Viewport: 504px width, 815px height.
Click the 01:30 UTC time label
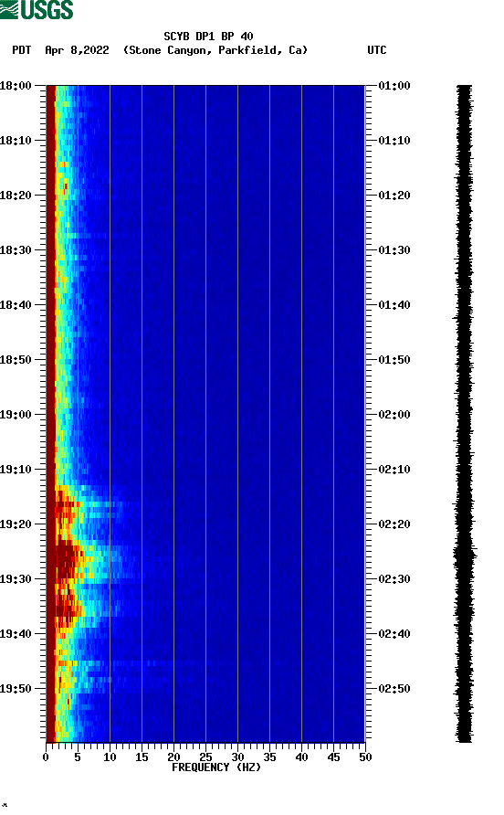pos(394,250)
